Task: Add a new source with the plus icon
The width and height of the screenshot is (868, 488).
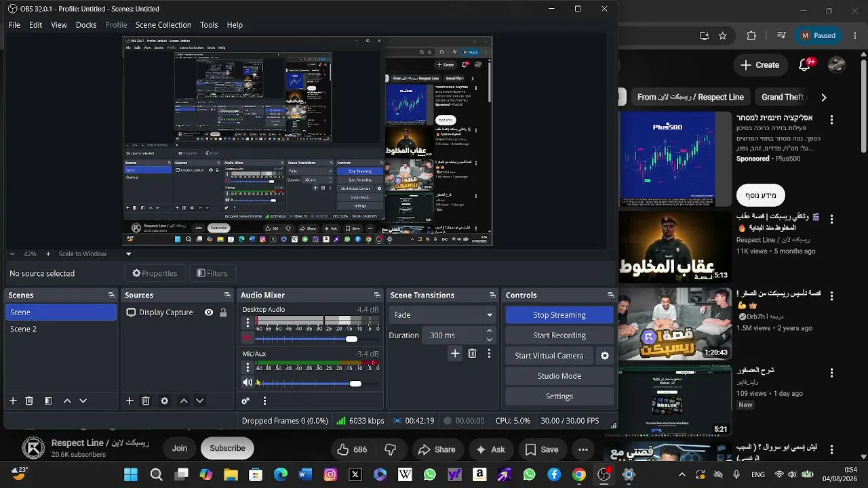Action: [x=130, y=401]
